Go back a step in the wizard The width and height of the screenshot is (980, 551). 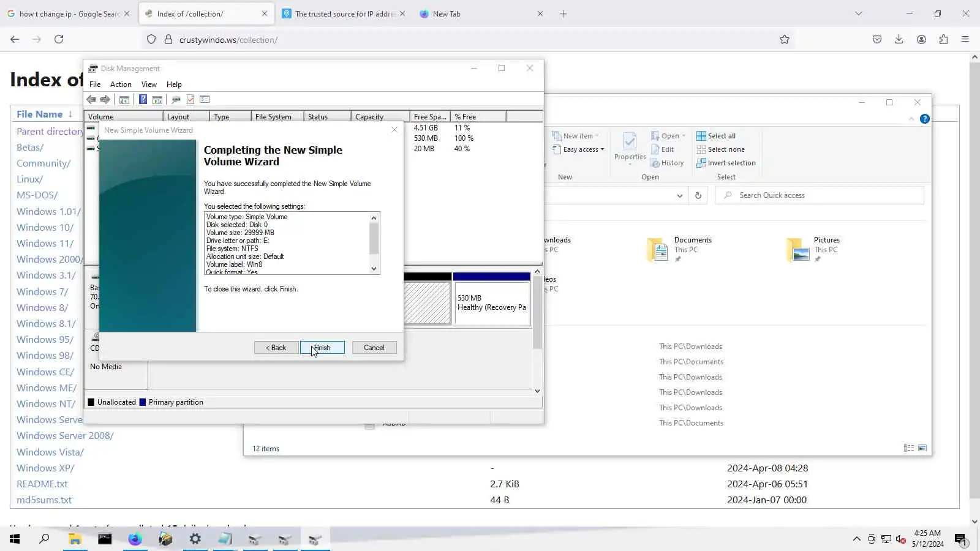276,348
